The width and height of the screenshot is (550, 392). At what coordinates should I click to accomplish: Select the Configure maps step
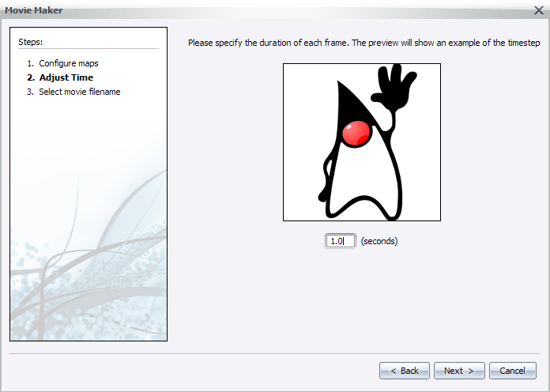coord(69,63)
